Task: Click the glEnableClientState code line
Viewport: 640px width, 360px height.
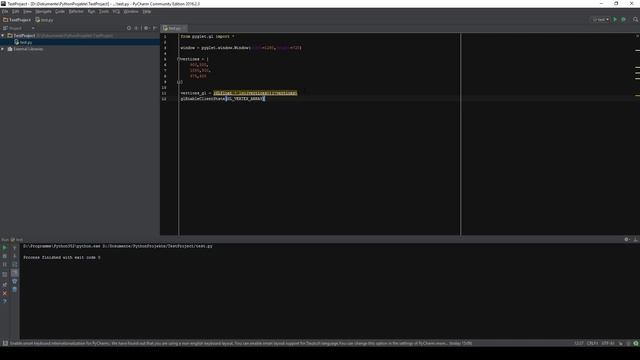Action: point(222,99)
